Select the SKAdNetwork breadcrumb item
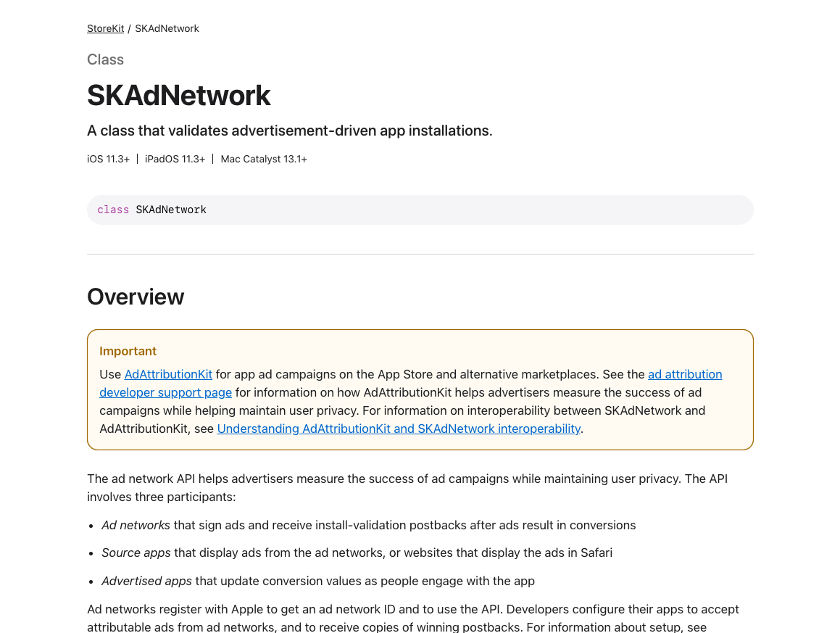The width and height of the screenshot is (840, 633). pos(167,28)
